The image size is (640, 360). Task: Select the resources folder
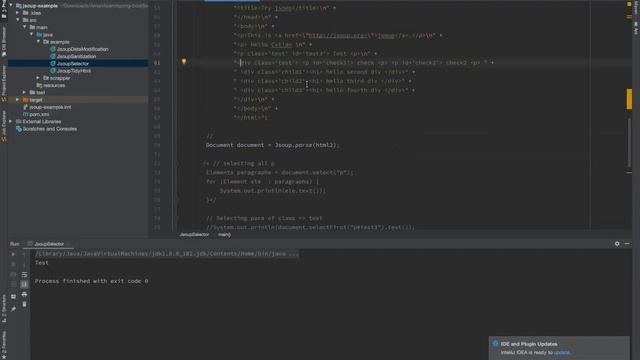[x=53, y=85]
